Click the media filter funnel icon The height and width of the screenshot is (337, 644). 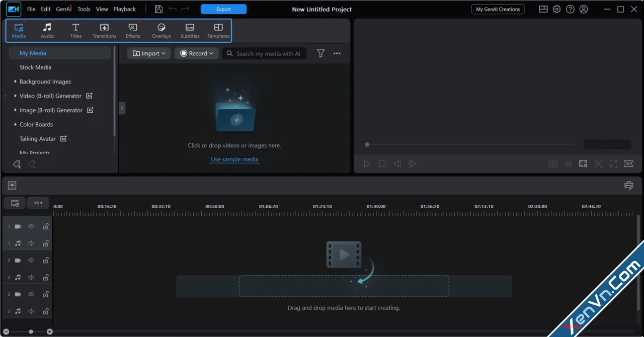pyautogui.click(x=320, y=53)
